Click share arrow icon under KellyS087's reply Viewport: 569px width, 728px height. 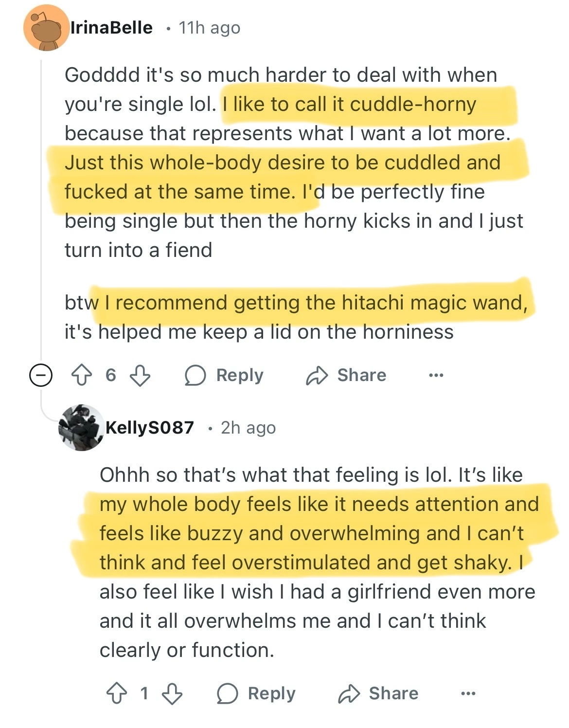click(x=349, y=693)
